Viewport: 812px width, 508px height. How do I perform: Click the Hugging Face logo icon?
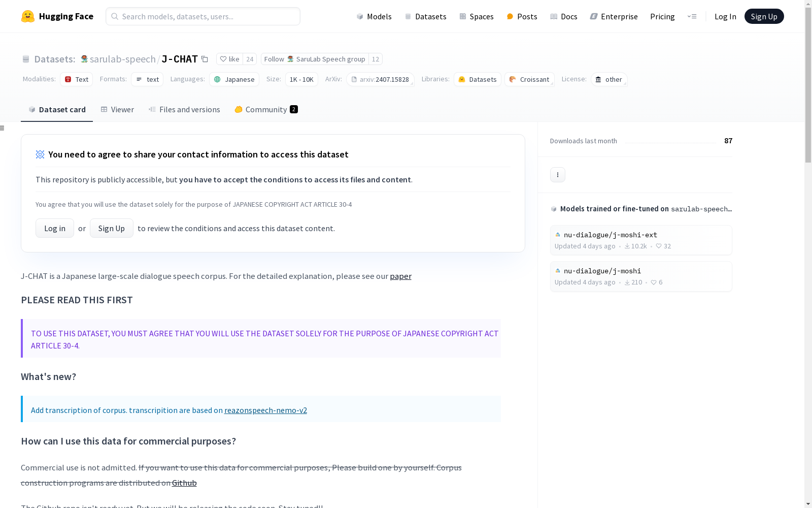coord(28,16)
